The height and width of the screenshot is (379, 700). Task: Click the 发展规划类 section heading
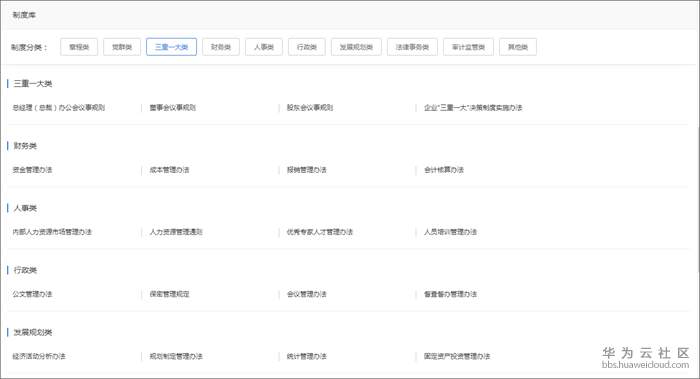point(33,332)
